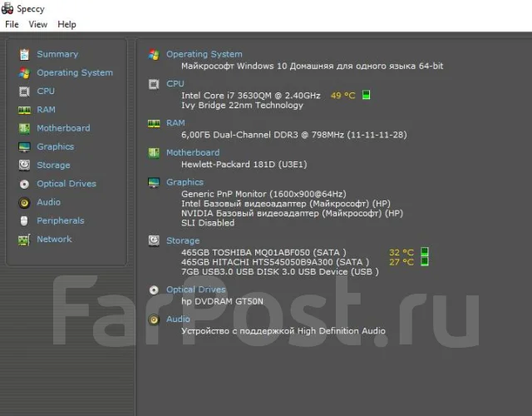Click the 7GB USB3.0 USB DISK entry
Screen dimensions: 532x416
coord(280,272)
